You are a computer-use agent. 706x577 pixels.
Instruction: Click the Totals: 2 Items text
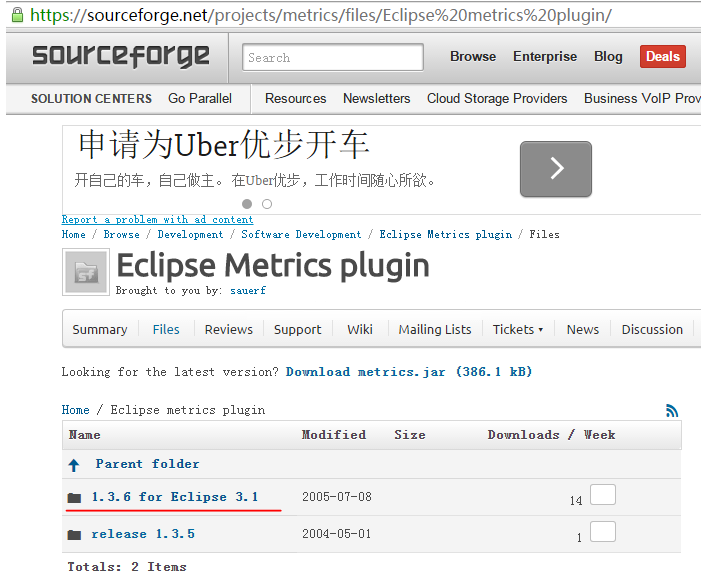[127, 567]
